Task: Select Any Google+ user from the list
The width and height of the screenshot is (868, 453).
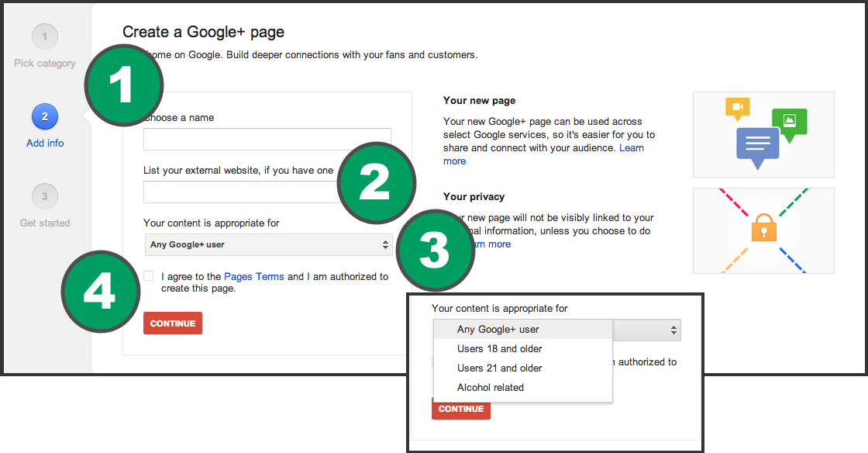Action: (523, 330)
